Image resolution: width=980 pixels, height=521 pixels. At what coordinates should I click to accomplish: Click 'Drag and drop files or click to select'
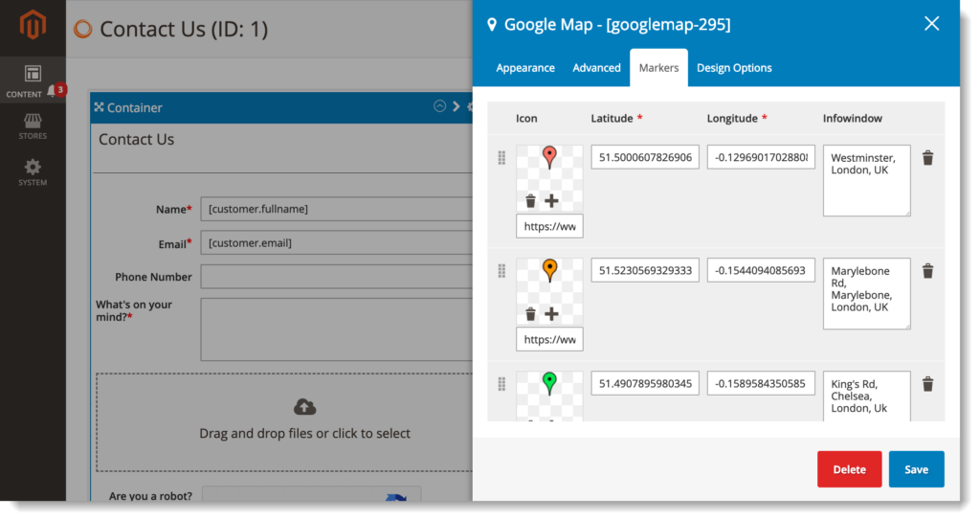(x=304, y=434)
